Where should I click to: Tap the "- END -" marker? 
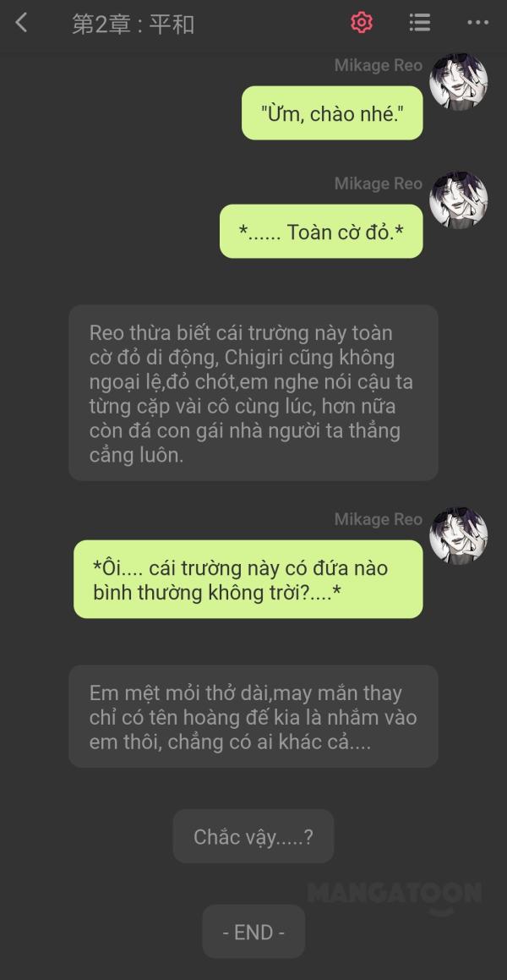(253, 932)
